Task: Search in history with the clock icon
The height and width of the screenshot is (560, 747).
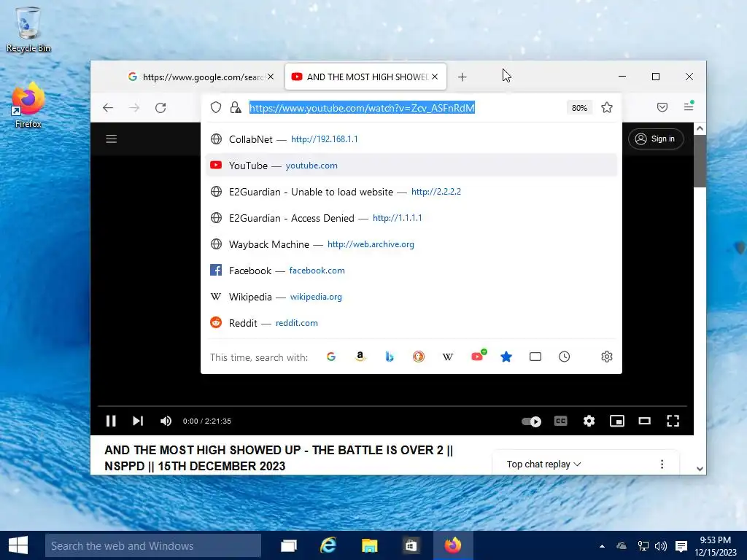Action: 564,357
